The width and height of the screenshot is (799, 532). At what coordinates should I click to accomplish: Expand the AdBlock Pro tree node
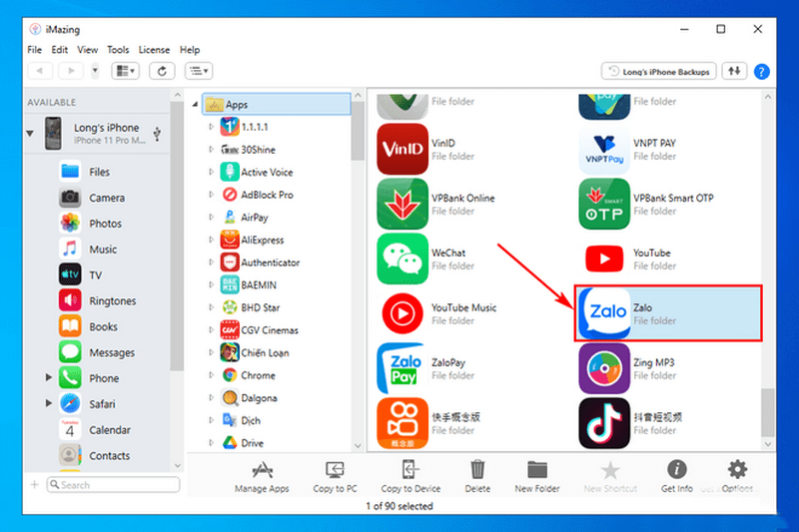click(x=212, y=194)
